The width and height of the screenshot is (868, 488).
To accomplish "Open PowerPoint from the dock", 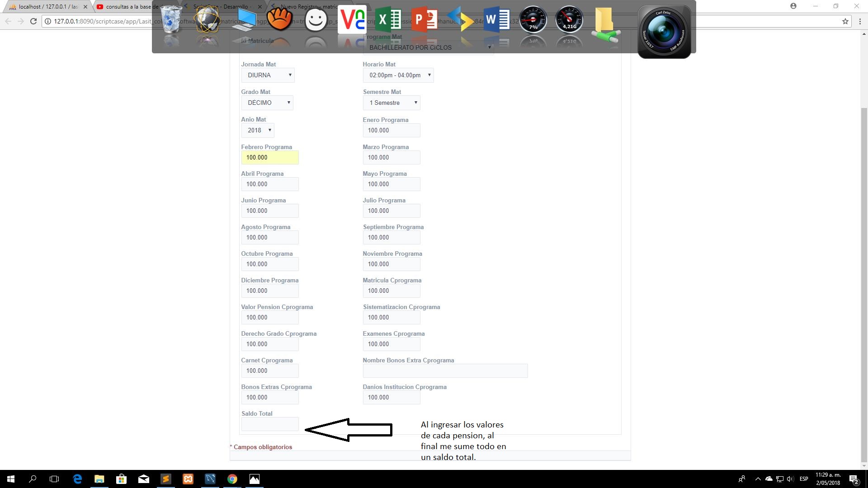I will (424, 20).
